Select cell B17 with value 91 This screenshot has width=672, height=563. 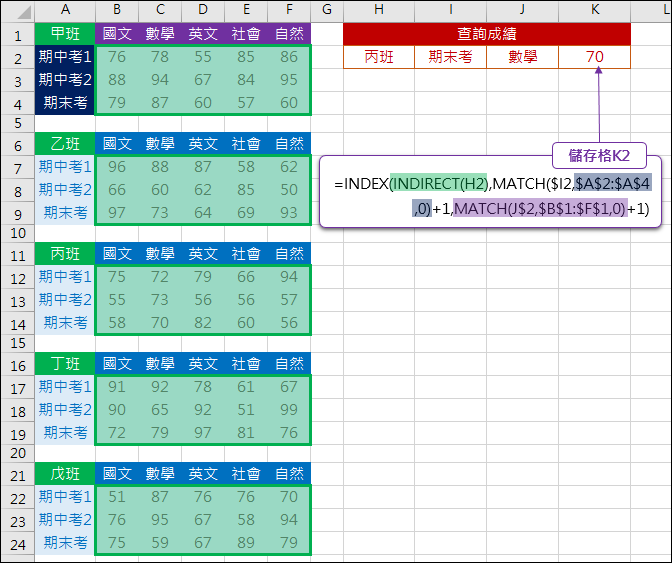pyautogui.click(x=117, y=386)
